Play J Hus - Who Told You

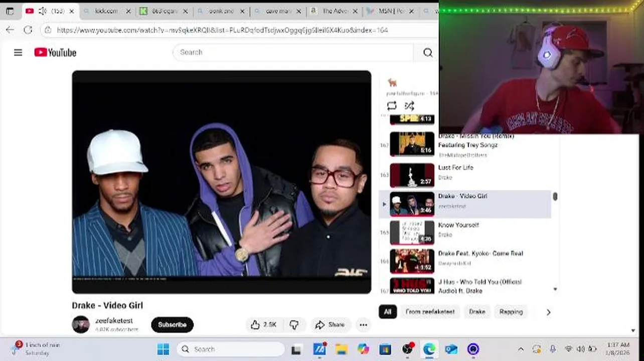(465, 285)
